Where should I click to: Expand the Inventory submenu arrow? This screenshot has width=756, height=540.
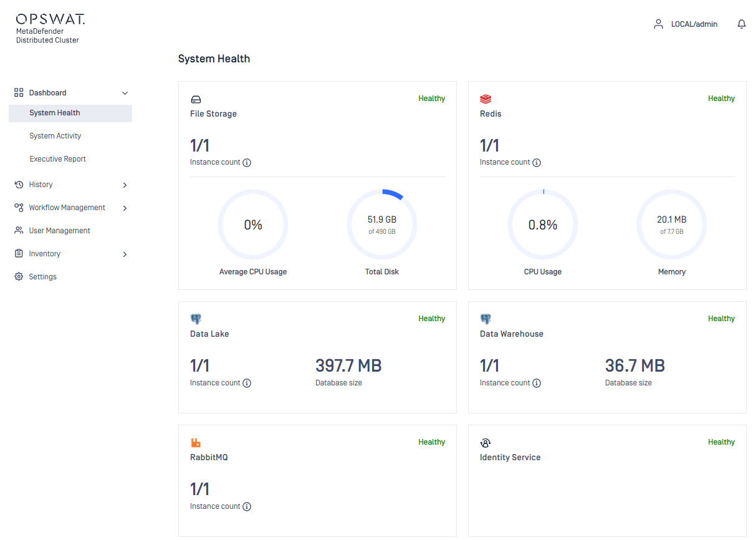point(125,254)
